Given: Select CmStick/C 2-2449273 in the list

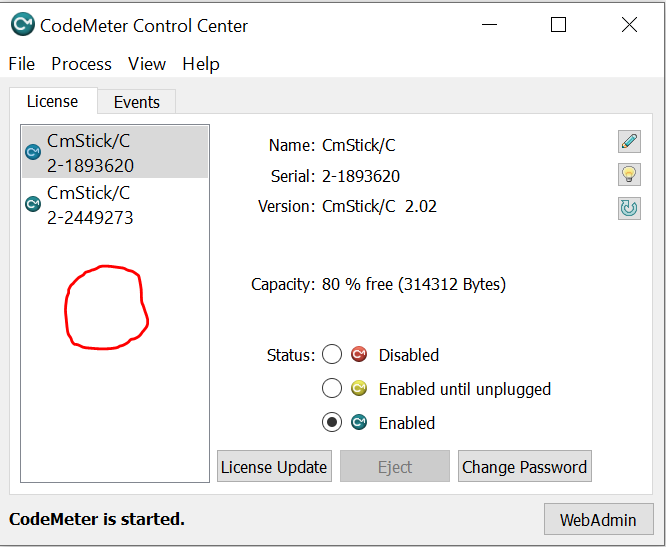Looking at the screenshot, I should click(115, 204).
